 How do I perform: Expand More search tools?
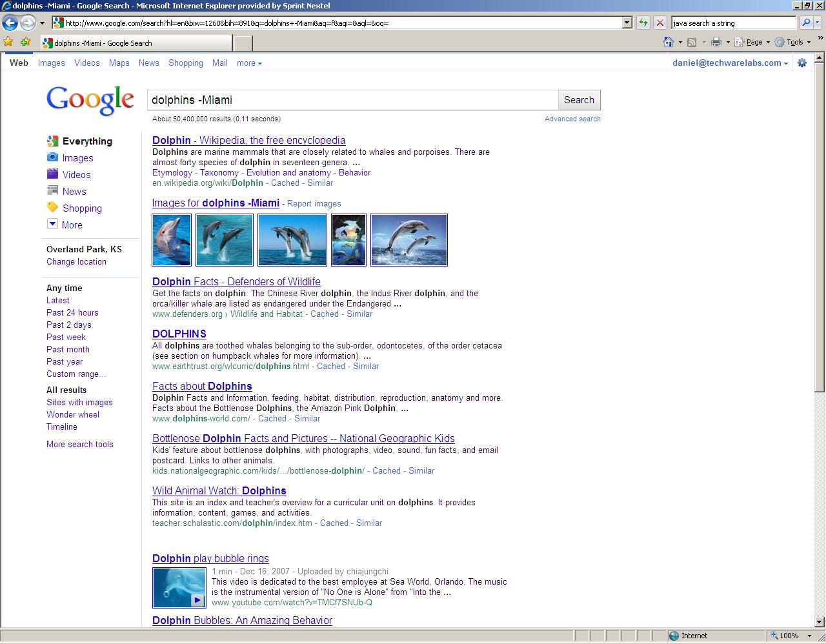point(80,445)
